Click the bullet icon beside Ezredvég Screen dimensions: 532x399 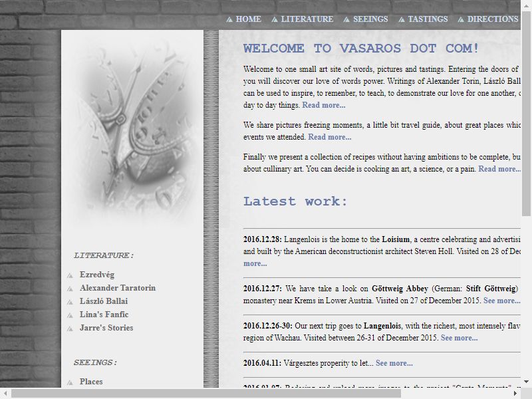(x=70, y=275)
